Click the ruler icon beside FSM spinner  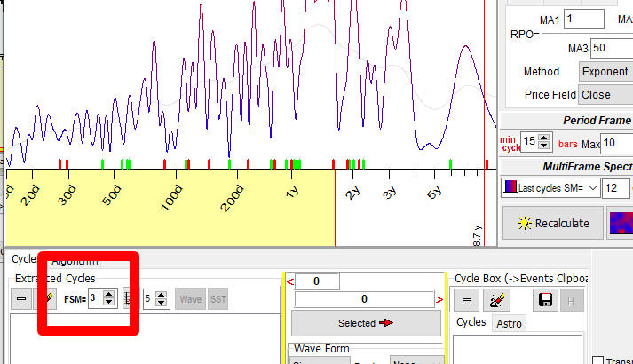coord(129,299)
